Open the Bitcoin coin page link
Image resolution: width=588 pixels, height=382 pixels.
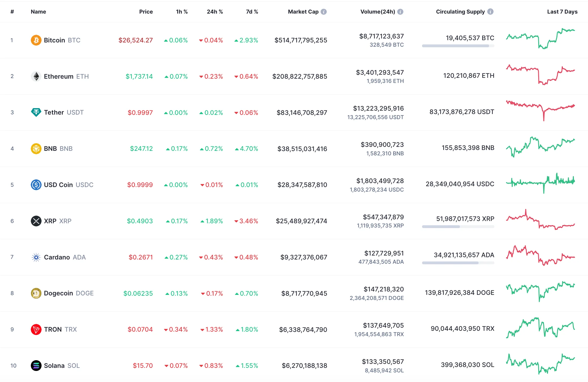click(x=54, y=40)
